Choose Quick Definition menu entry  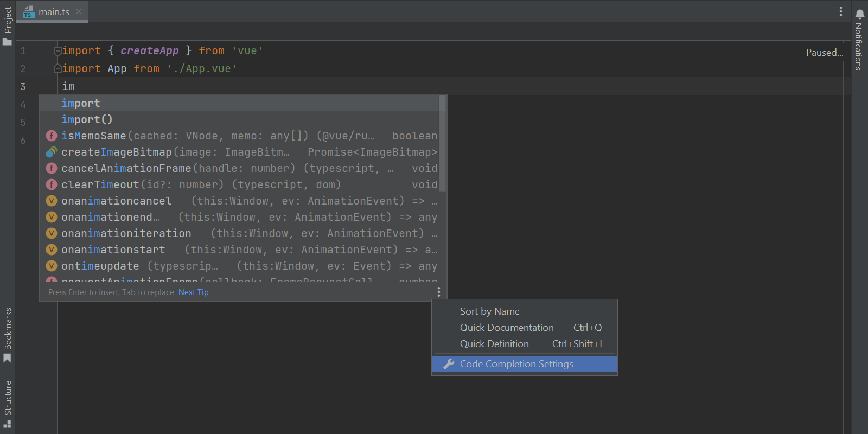(494, 344)
